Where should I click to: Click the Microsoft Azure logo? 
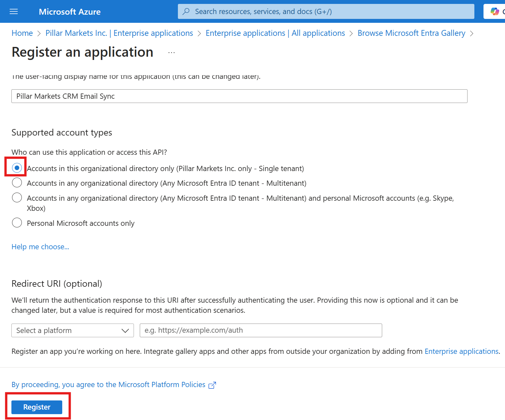(69, 11)
